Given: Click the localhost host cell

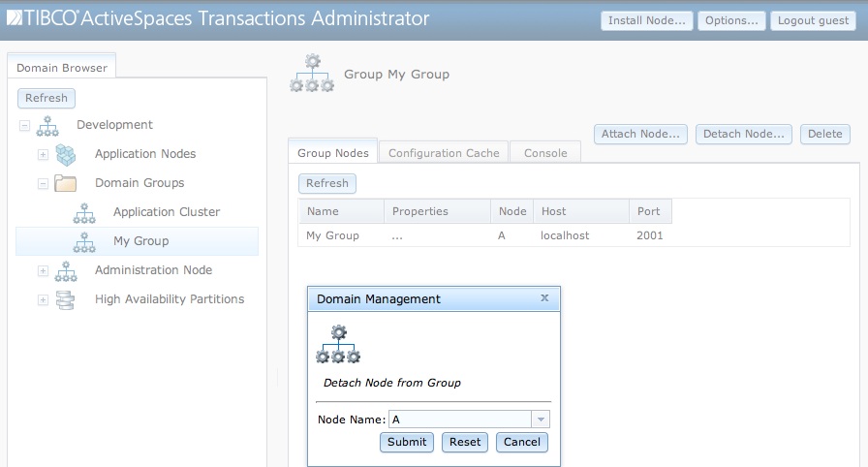Looking at the screenshot, I should (x=565, y=235).
